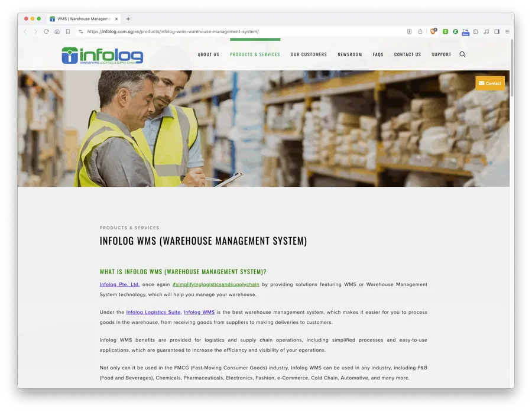Select the WMS Warehouse Management tab
The image size is (532, 412).
click(84, 19)
